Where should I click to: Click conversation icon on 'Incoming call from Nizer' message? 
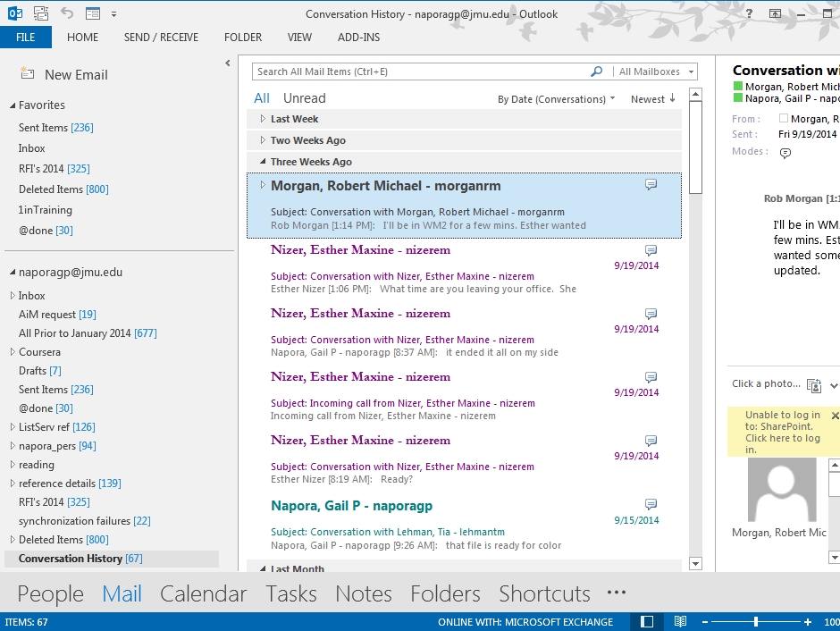pos(651,377)
